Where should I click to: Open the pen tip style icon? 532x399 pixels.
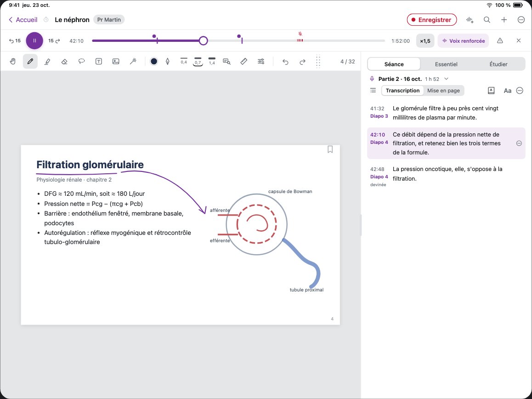pyautogui.click(x=168, y=62)
